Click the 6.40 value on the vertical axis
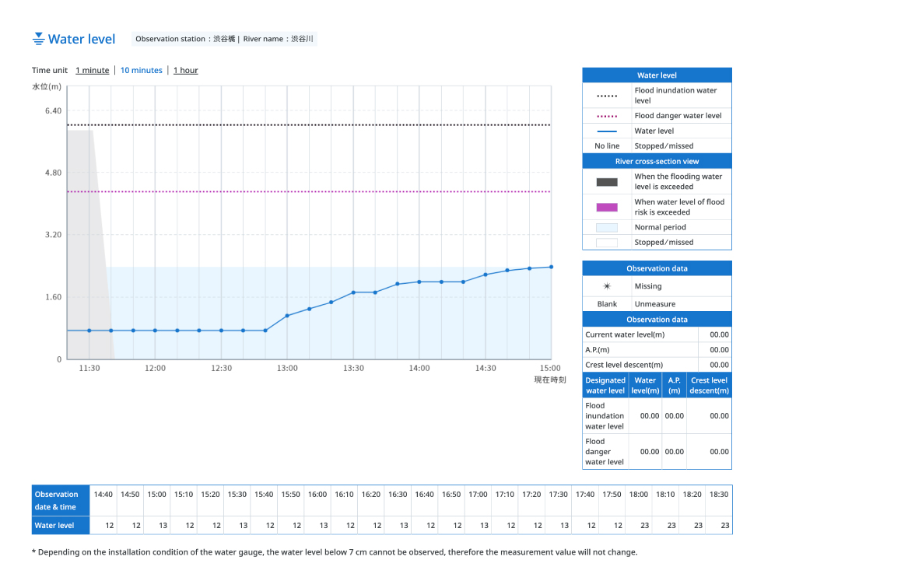Screen dimensions: 915x588 coord(53,110)
